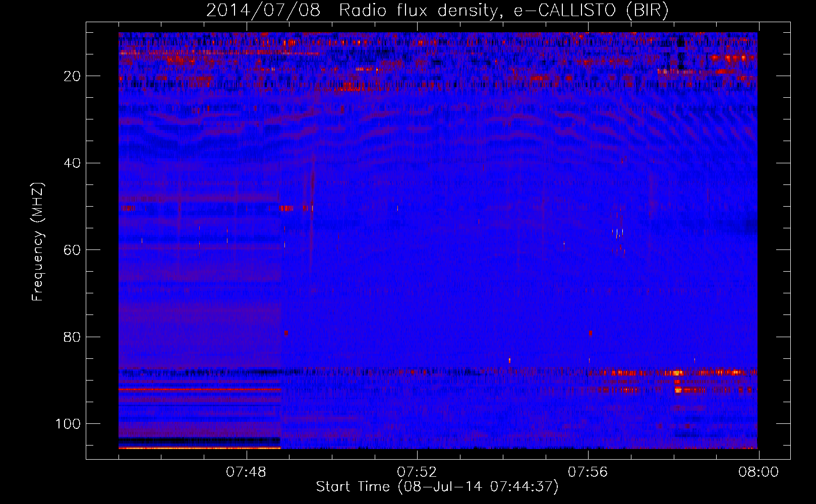This screenshot has height=504, width=816.
Task: Click the 60 MHz frequency tick label
Action: (72, 250)
